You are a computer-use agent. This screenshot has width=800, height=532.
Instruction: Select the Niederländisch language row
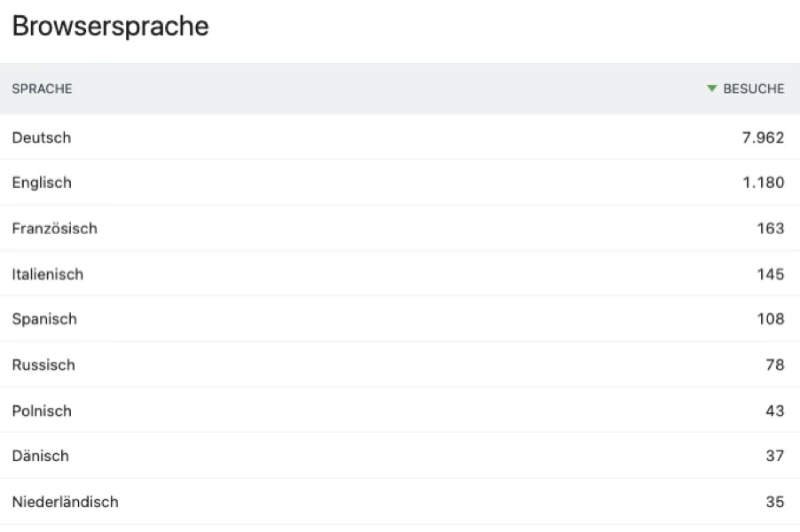[65, 502]
